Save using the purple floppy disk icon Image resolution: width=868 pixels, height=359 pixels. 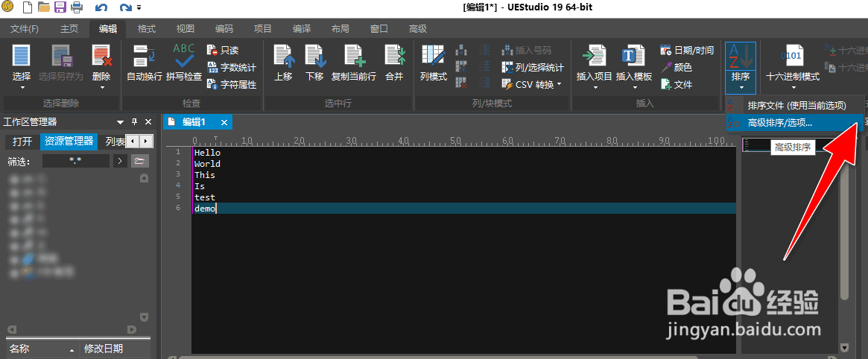point(60,7)
